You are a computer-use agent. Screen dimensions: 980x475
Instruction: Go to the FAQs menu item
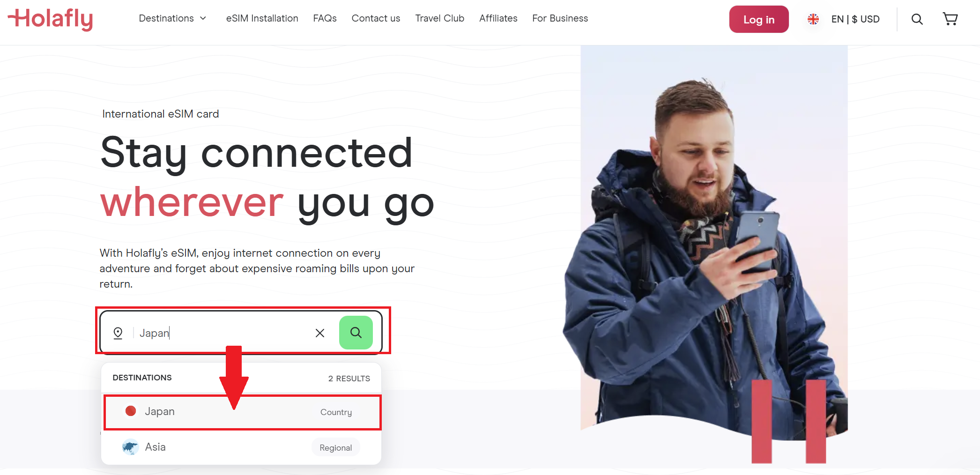(325, 18)
